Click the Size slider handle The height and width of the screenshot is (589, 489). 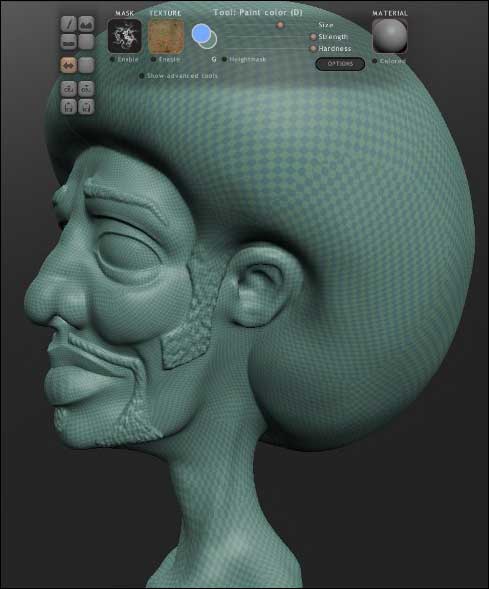(x=280, y=25)
